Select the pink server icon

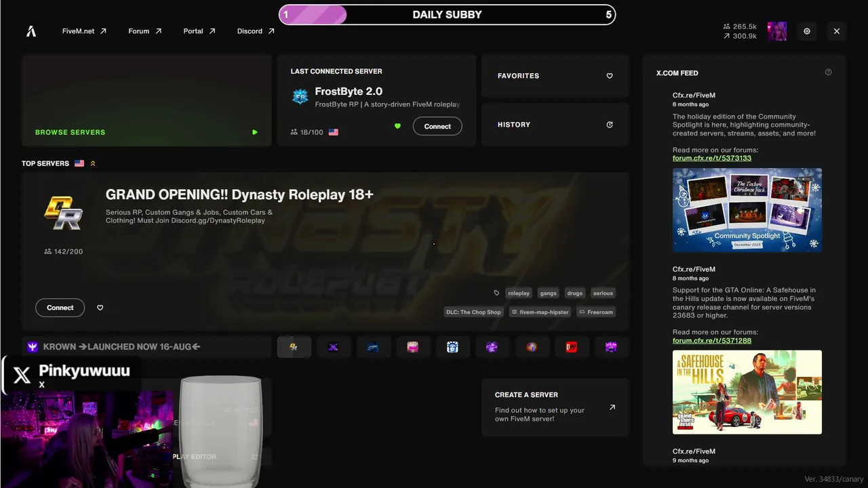click(413, 347)
